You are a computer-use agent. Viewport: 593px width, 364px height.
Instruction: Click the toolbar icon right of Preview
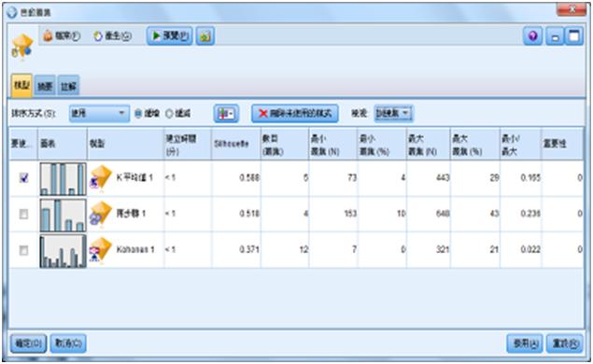tap(205, 35)
